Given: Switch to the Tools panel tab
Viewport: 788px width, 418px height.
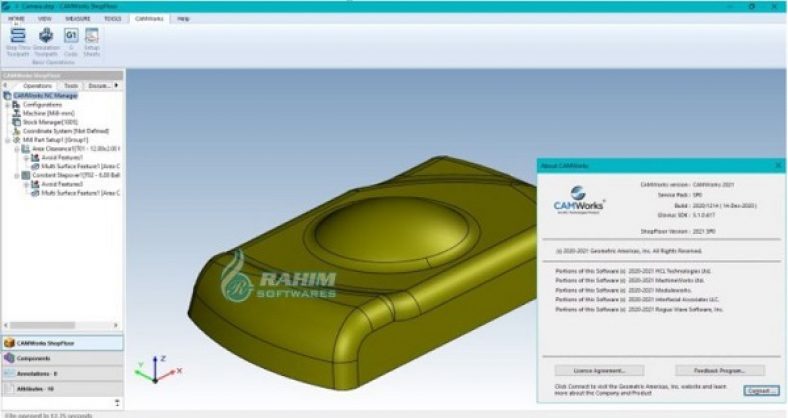Looking at the screenshot, I should click(71, 86).
